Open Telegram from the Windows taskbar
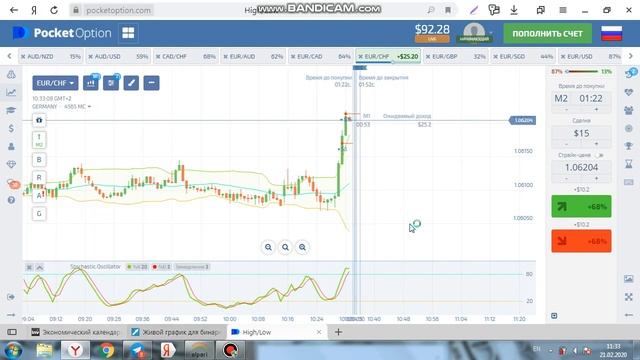640x360 pixels. point(137,350)
